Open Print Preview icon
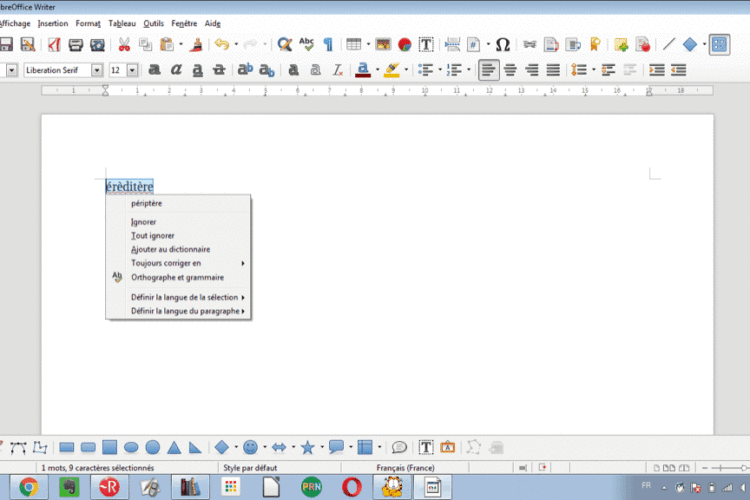The width and height of the screenshot is (750, 500). click(x=98, y=44)
